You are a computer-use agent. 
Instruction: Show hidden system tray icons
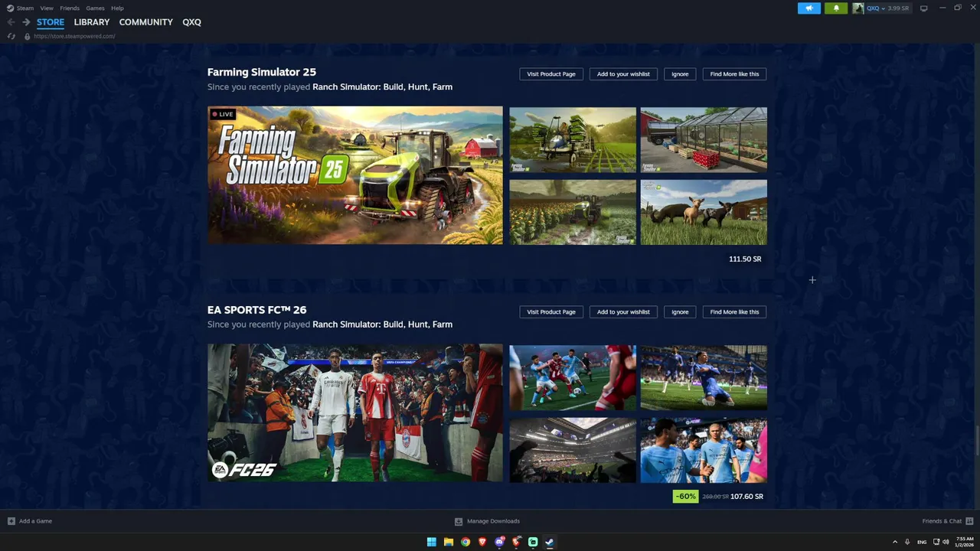coord(895,542)
